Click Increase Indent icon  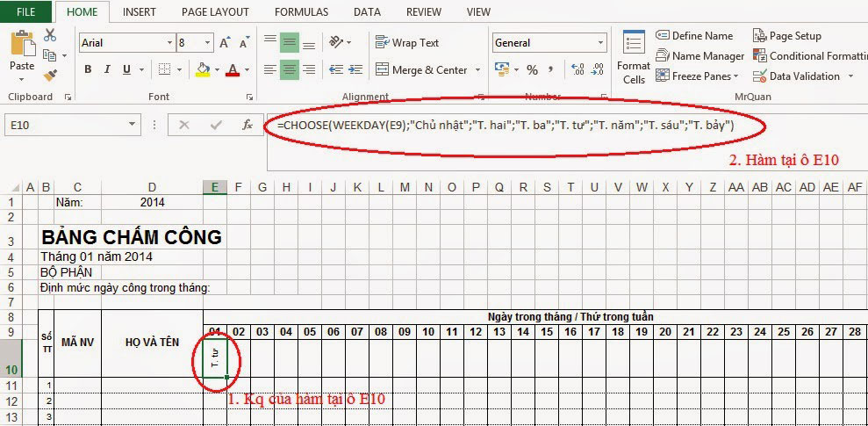pyautogui.click(x=356, y=69)
